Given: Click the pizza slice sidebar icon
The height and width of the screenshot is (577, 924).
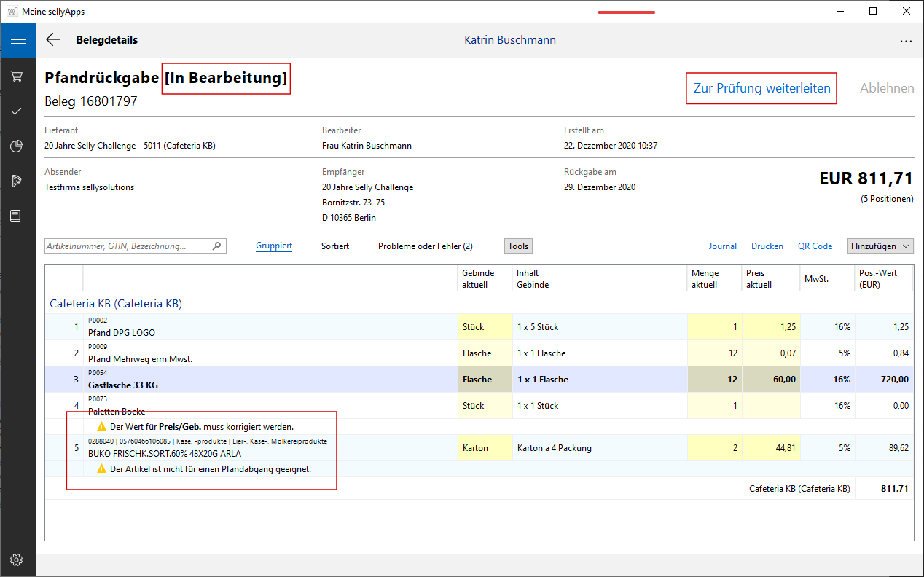Looking at the screenshot, I should coord(17,181).
